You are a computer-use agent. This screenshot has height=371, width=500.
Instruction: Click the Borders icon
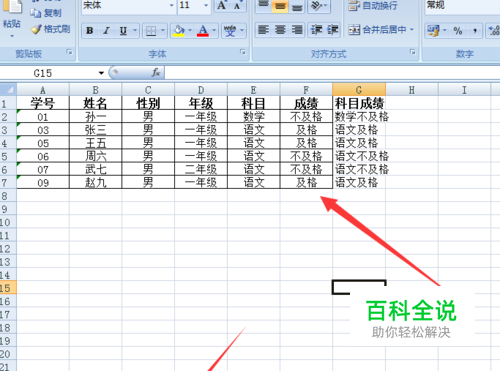tap(151, 31)
